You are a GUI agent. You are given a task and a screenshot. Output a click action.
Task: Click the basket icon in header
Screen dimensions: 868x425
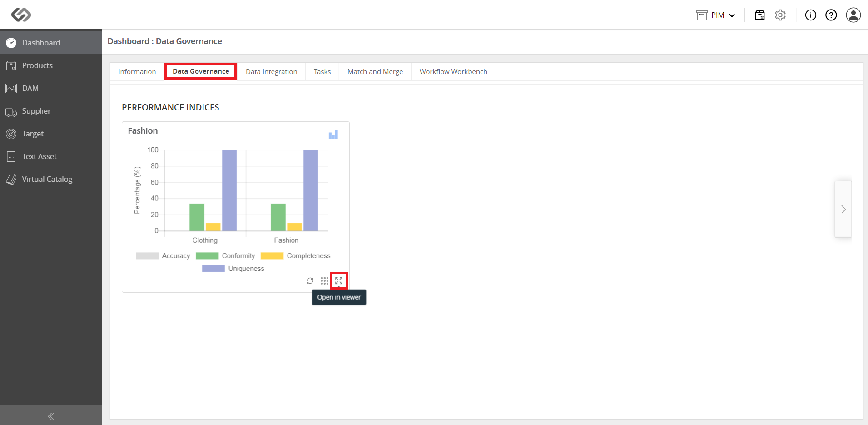tap(760, 15)
